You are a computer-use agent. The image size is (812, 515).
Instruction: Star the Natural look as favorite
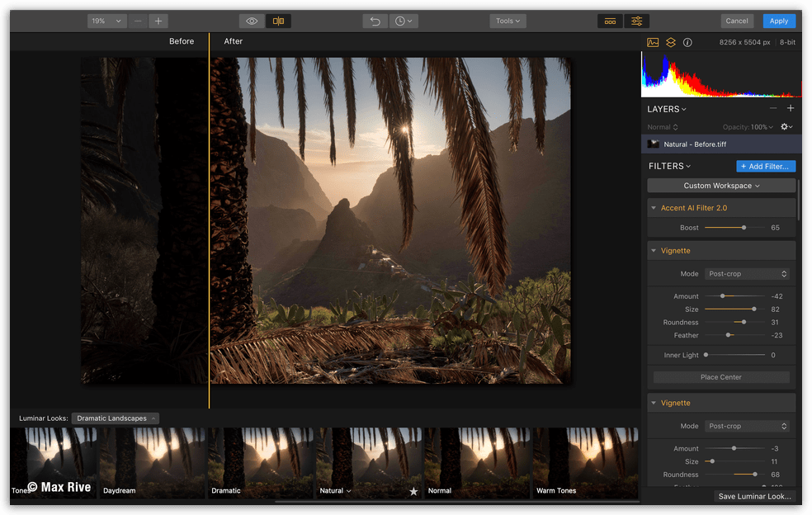tap(413, 490)
